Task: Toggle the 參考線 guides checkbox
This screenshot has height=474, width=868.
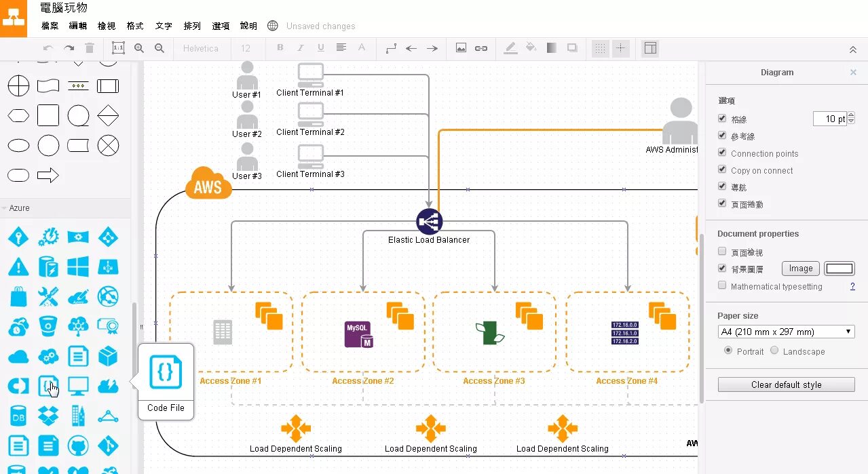Action: 722,136
